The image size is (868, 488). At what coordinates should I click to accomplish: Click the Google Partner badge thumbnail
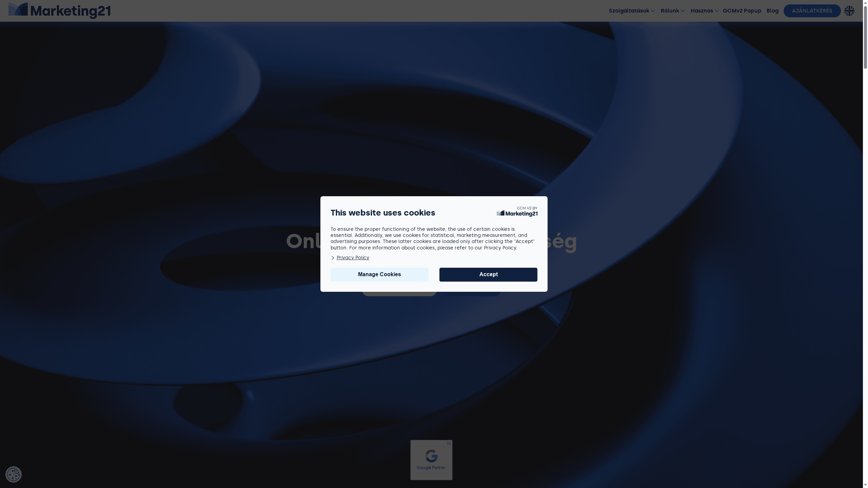point(431,460)
